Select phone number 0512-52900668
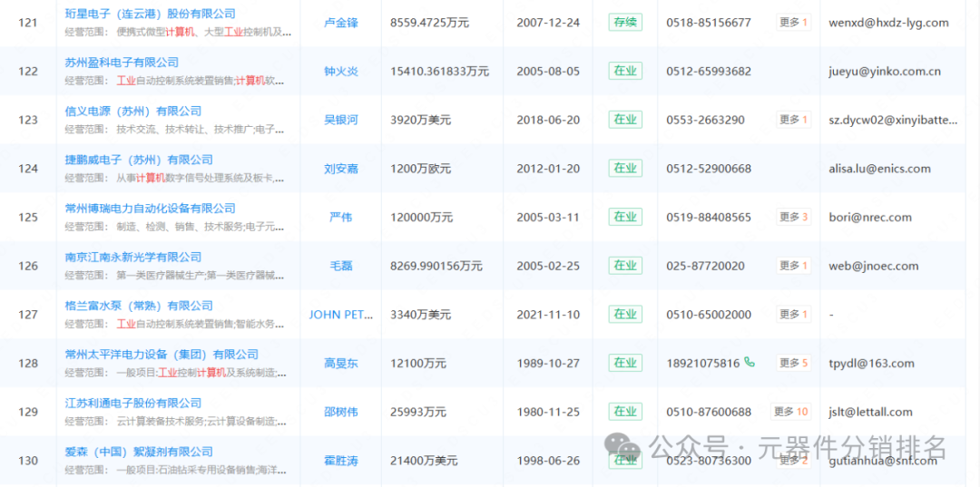980x487 pixels. click(709, 169)
